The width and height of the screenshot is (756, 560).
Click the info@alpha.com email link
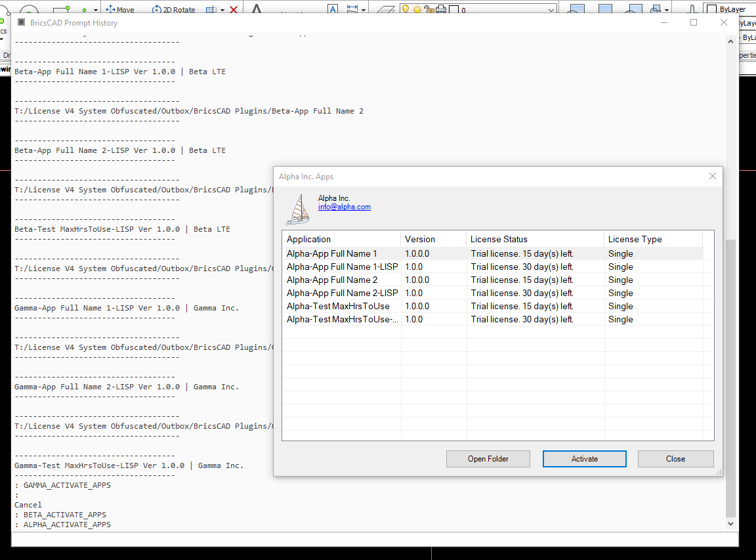tap(345, 207)
